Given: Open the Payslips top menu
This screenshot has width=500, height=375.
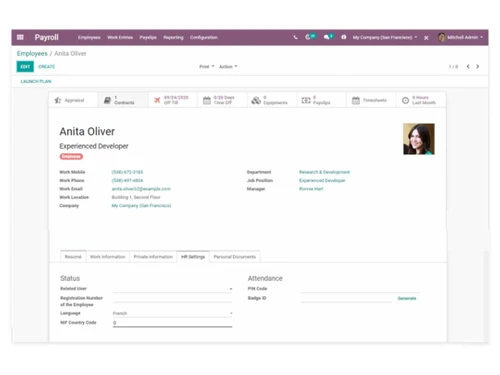Looking at the screenshot, I should tap(148, 37).
